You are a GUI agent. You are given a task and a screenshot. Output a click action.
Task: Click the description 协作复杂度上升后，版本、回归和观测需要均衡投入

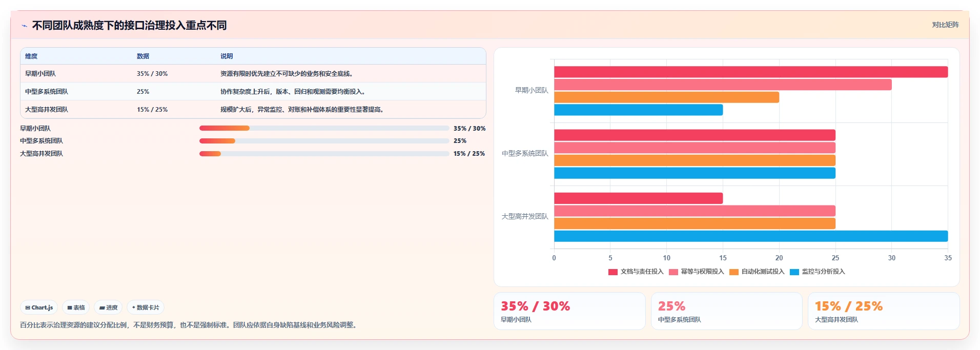tap(293, 92)
